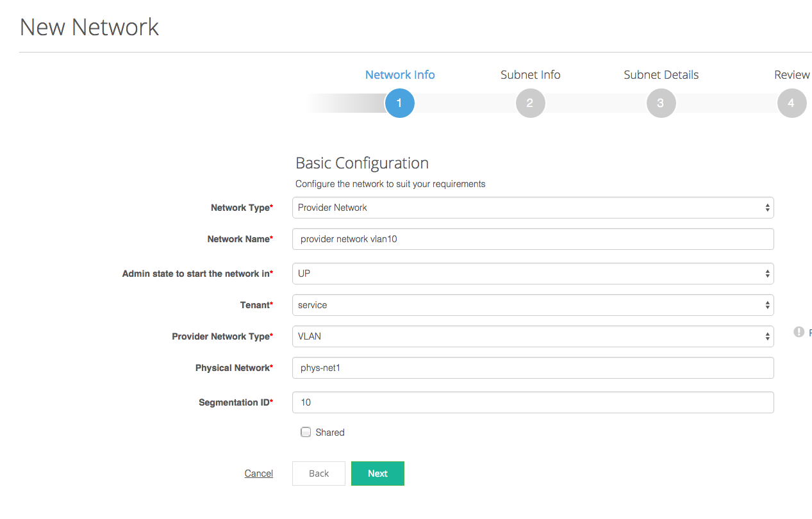Enable the Shared checkbox
The image size is (812, 519).
tap(306, 432)
